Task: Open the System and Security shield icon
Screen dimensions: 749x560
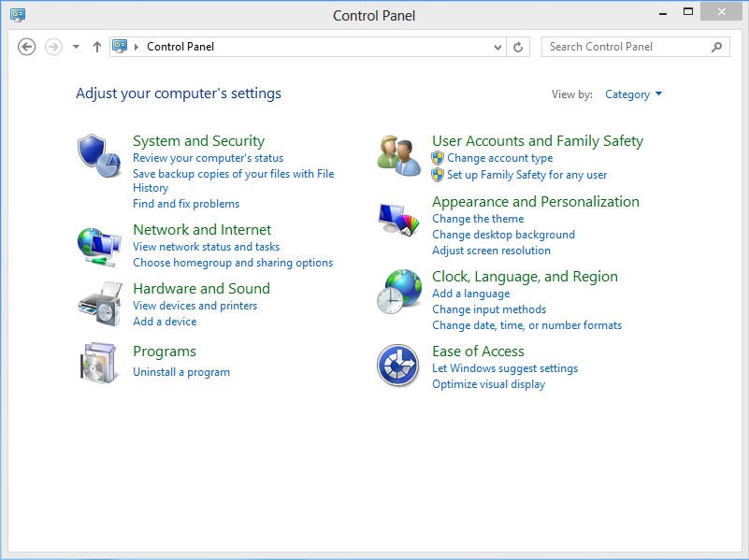Action: click(99, 155)
